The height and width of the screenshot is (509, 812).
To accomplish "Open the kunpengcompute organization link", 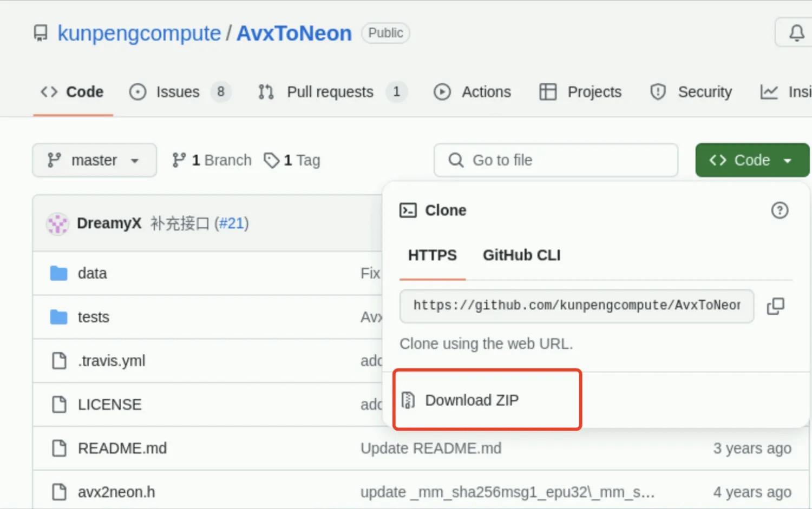I will pos(139,34).
